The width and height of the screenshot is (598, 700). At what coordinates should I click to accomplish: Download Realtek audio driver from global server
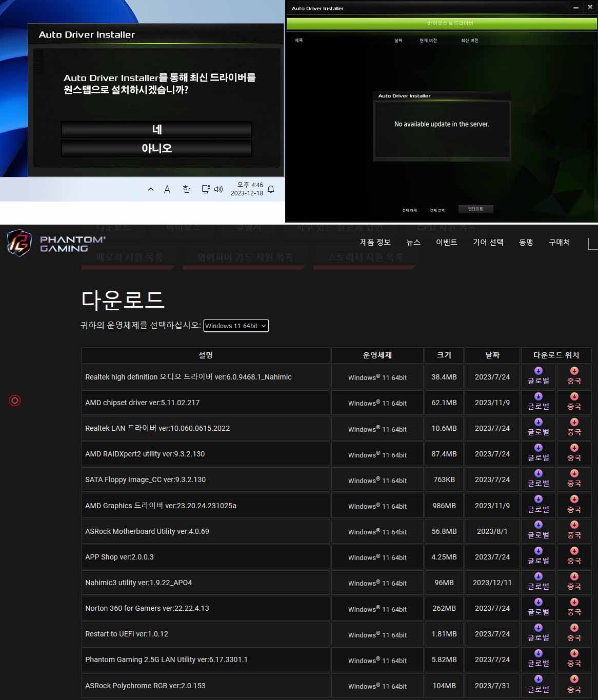tap(539, 376)
